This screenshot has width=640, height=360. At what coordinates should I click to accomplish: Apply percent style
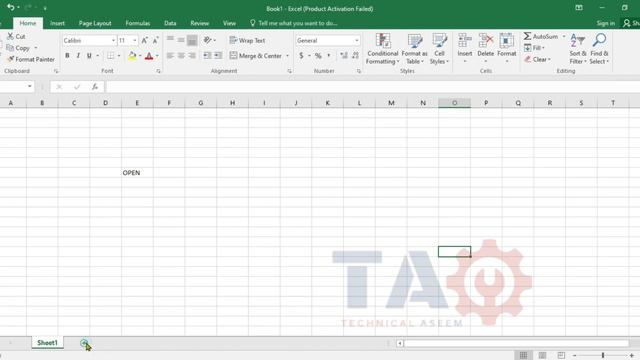point(318,56)
